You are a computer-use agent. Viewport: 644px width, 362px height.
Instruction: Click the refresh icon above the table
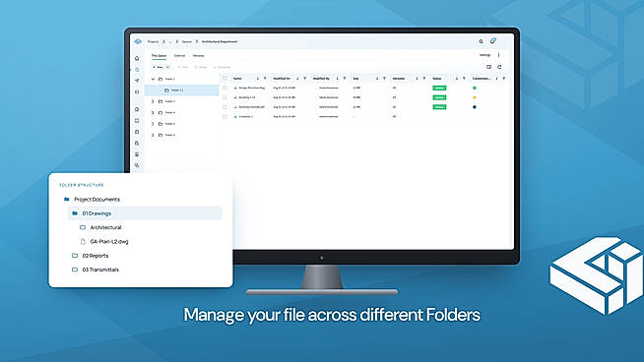pyautogui.click(x=499, y=67)
